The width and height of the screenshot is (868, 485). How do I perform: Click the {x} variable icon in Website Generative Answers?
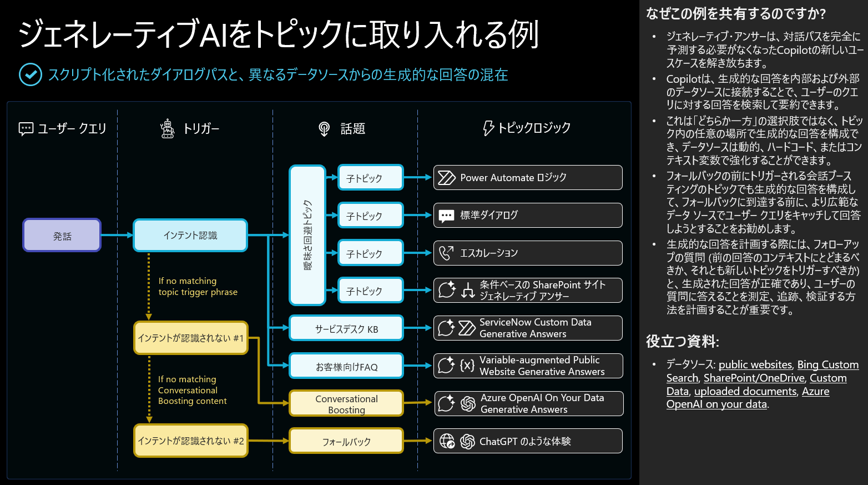point(467,366)
